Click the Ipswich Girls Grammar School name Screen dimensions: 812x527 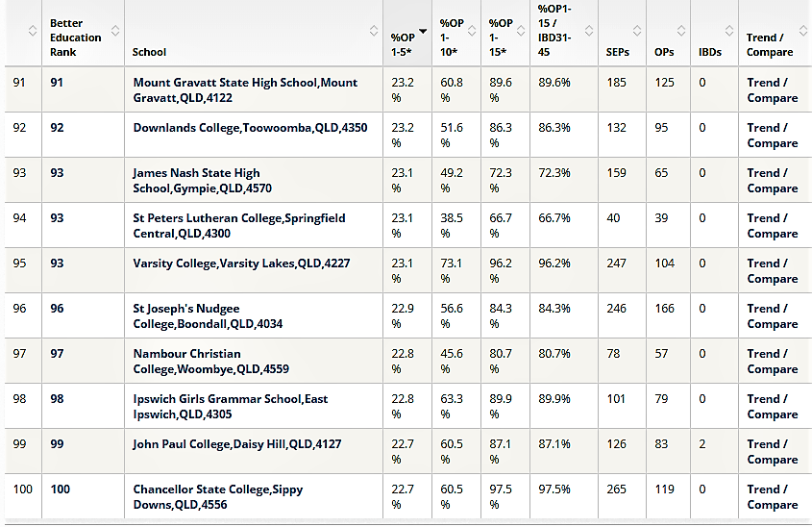[x=230, y=406]
